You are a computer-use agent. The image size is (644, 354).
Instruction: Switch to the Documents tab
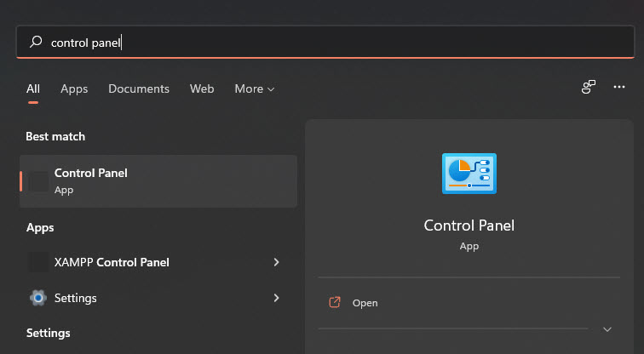[139, 88]
